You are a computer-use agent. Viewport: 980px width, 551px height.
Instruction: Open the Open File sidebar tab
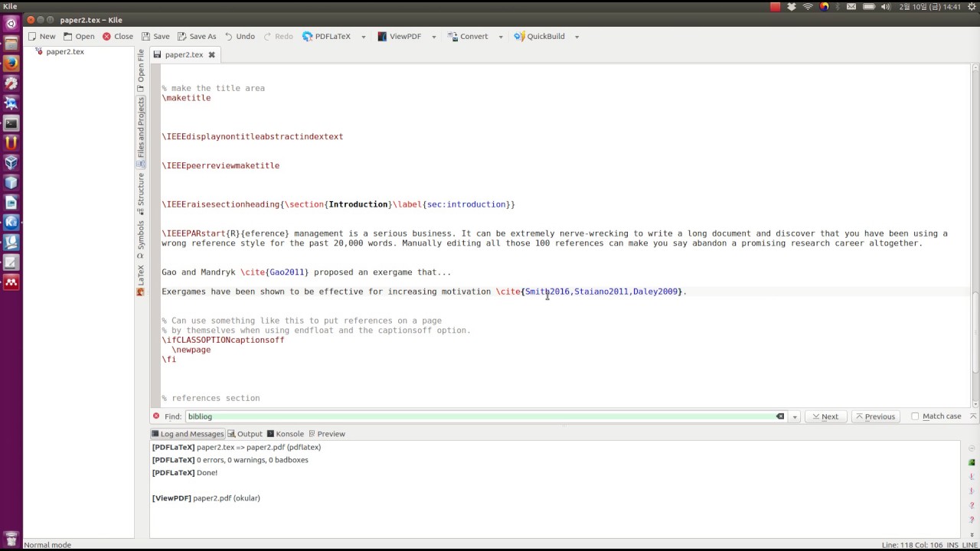[141, 70]
